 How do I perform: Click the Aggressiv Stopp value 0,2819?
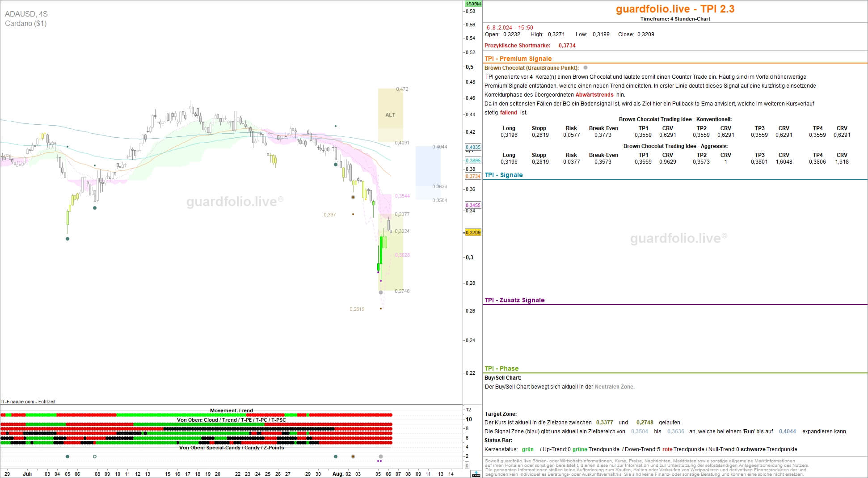pos(540,162)
